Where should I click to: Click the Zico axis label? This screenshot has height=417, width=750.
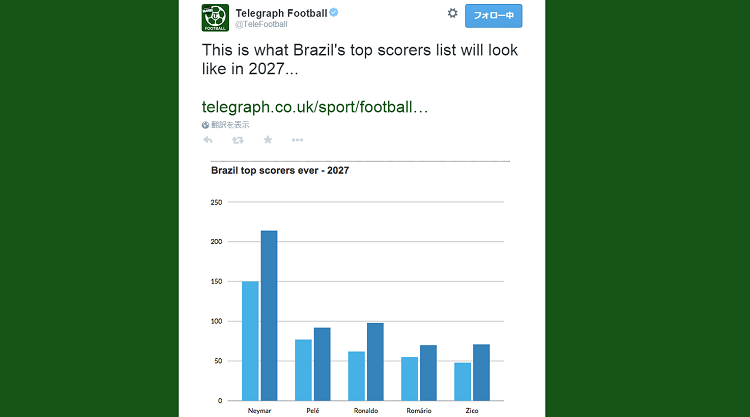472,411
